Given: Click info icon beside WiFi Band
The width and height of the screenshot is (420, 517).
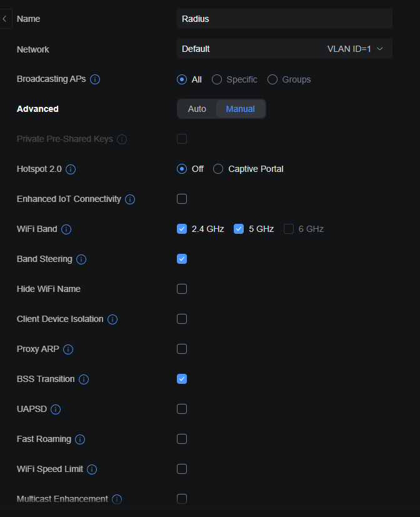Looking at the screenshot, I should coord(66,229).
